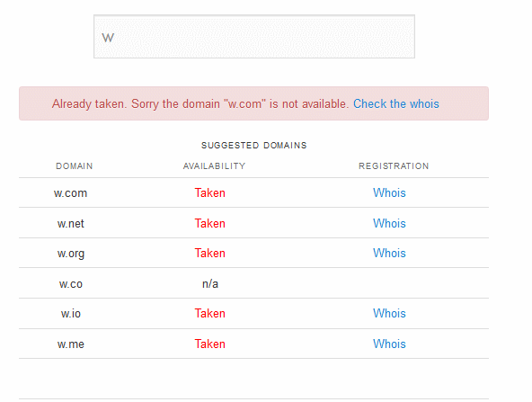Viewport: 532px width, 402px height.
Task: Click the w.me domain name
Action: tap(71, 344)
